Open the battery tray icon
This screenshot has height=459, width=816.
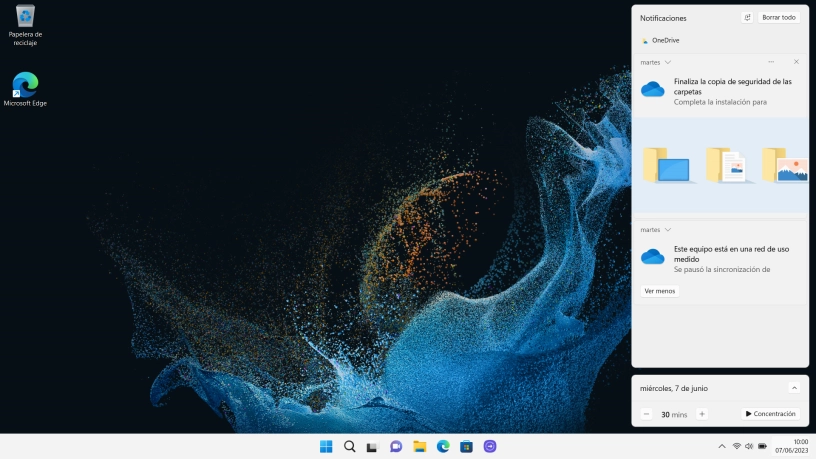pyautogui.click(x=762, y=447)
